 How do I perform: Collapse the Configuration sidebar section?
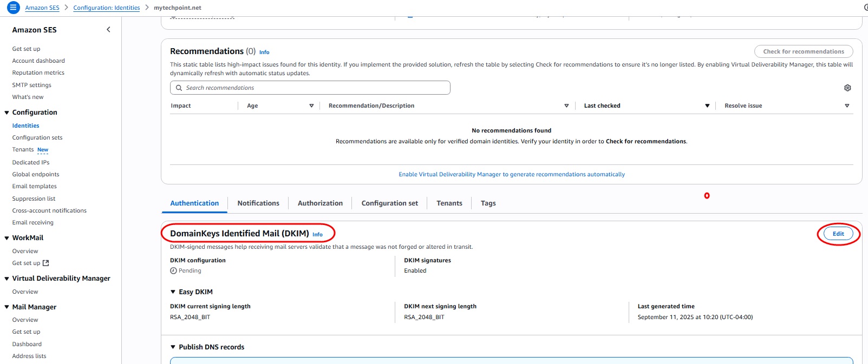click(7, 112)
